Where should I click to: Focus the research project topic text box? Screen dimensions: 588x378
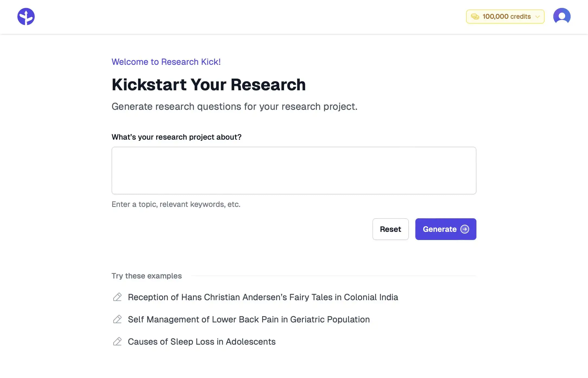tap(294, 171)
